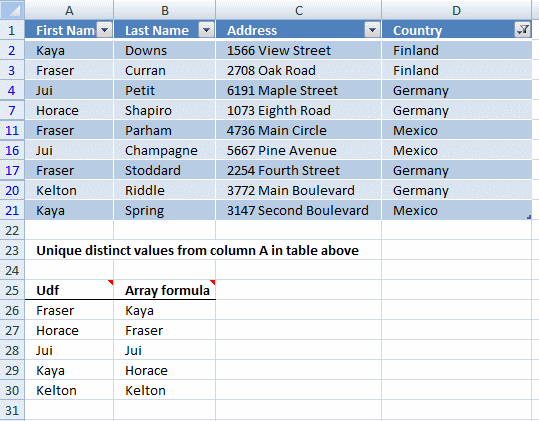Click cell with text Unique distinct values
Image resolution: width=539 pixels, height=421 pixels.
tap(197, 251)
